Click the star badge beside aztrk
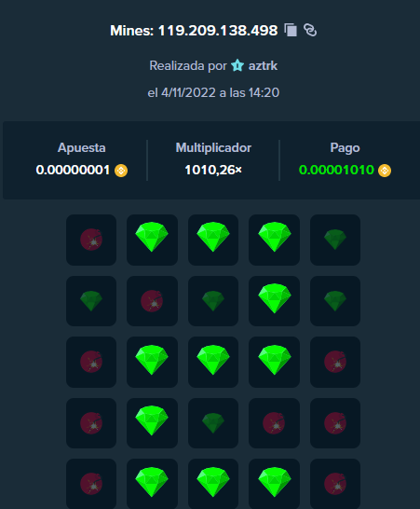 (x=237, y=65)
